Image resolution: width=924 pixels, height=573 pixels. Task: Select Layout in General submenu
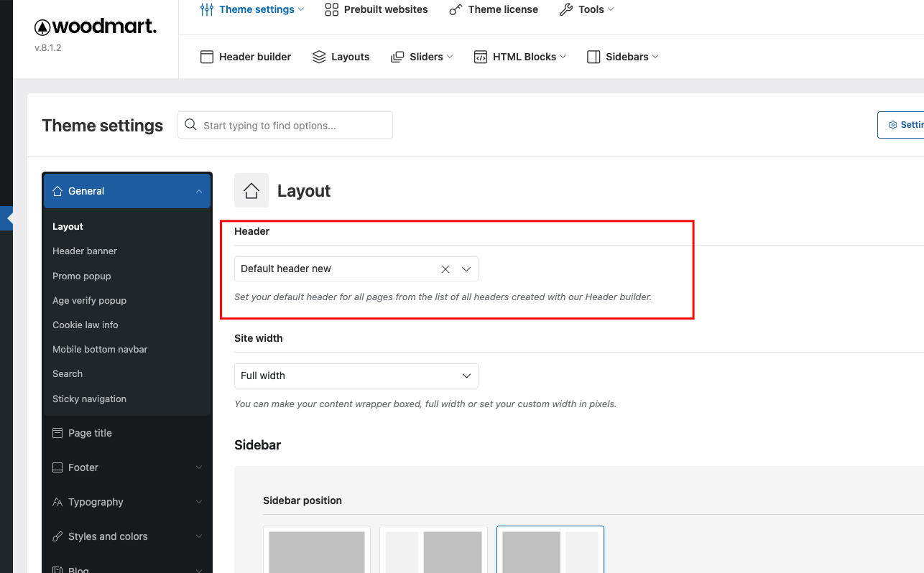(x=68, y=226)
